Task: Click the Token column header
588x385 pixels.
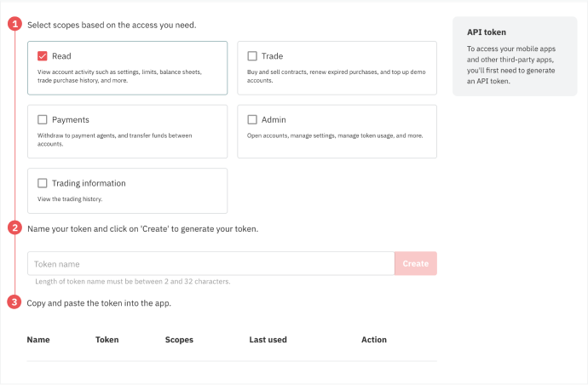Action: [x=107, y=340]
